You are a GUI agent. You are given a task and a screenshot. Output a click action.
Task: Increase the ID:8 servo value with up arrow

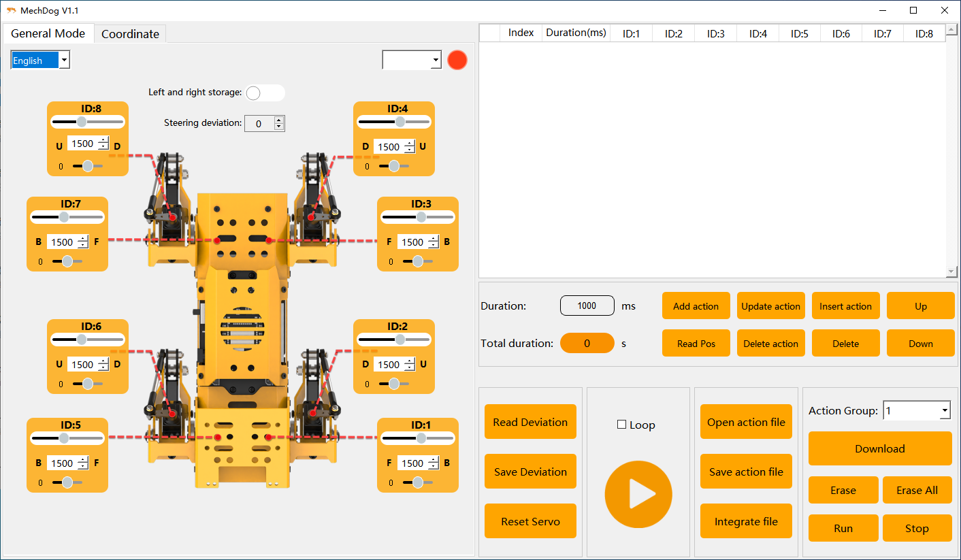tap(103, 141)
